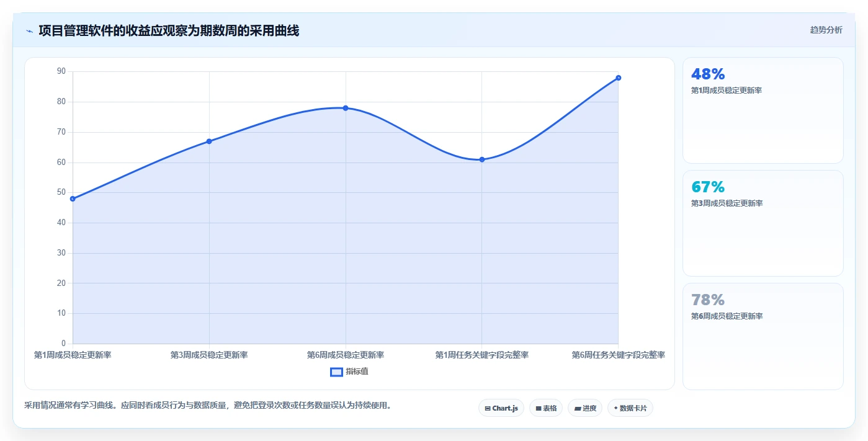Viewport: 868px width, 441px height.
Task: Click the footnote text about 学习曲线
Action: point(208,406)
